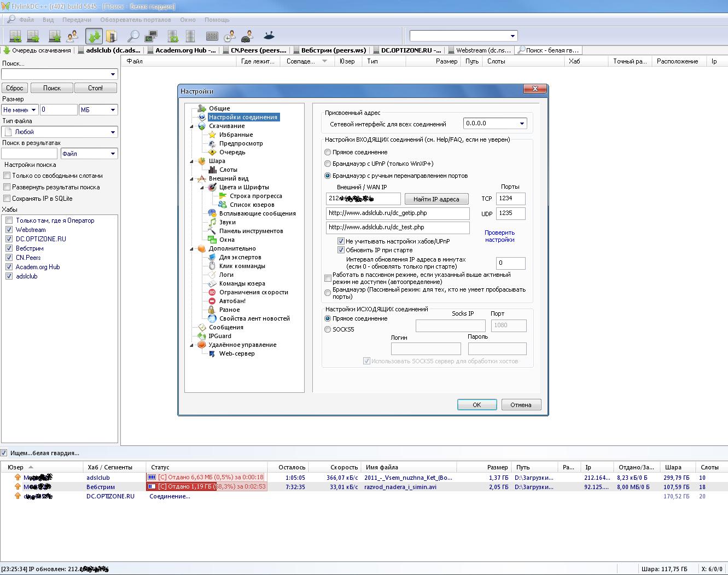Click the Найти IP адреса button
Screen dimensions: 728x575
pos(436,199)
